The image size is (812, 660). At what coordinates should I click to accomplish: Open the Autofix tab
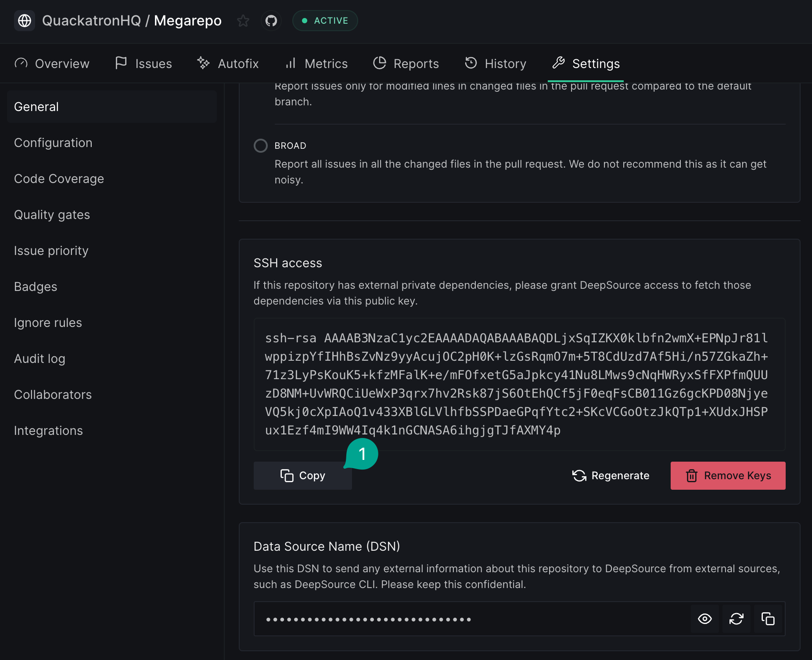(x=228, y=64)
